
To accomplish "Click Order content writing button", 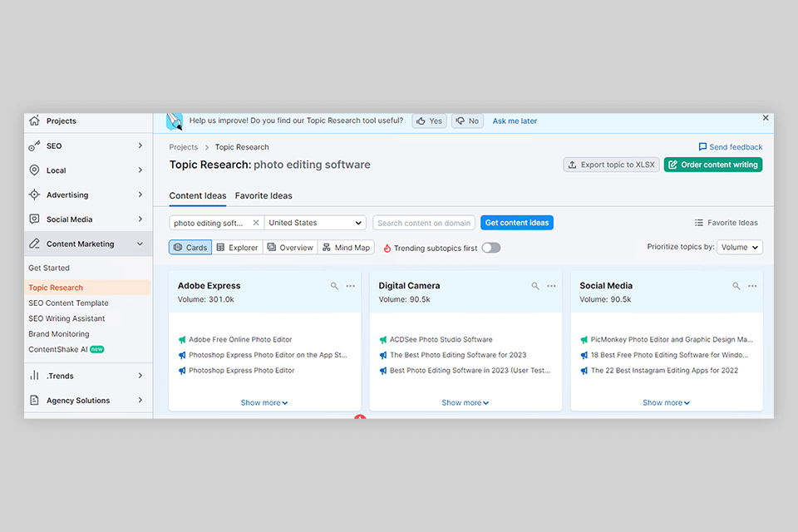I will [713, 165].
